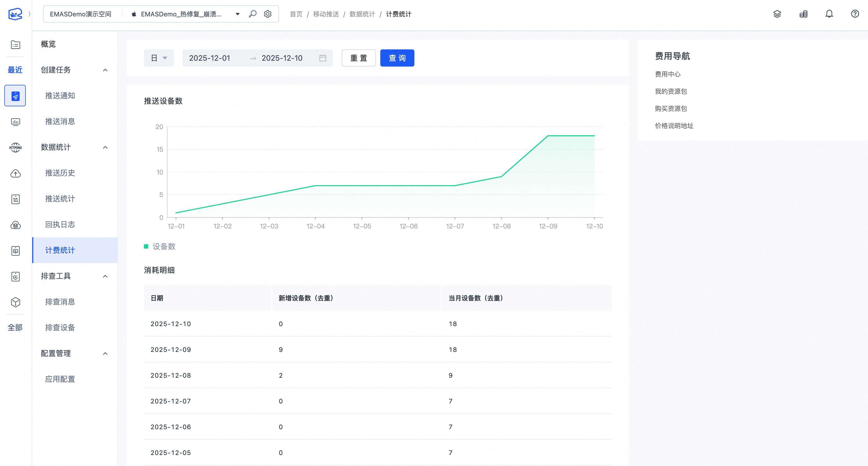Screen dimensions: 868x466
Task: Click the HTTPDNS sidebar icon
Action: coord(15,147)
